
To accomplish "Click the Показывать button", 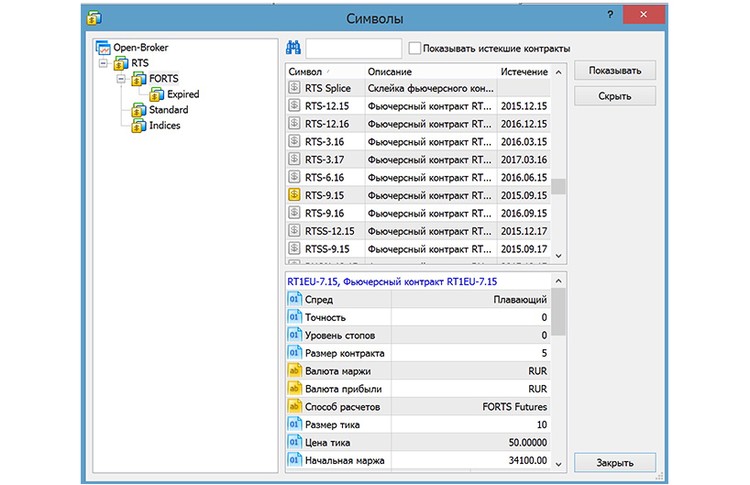I will coord(615,70).
